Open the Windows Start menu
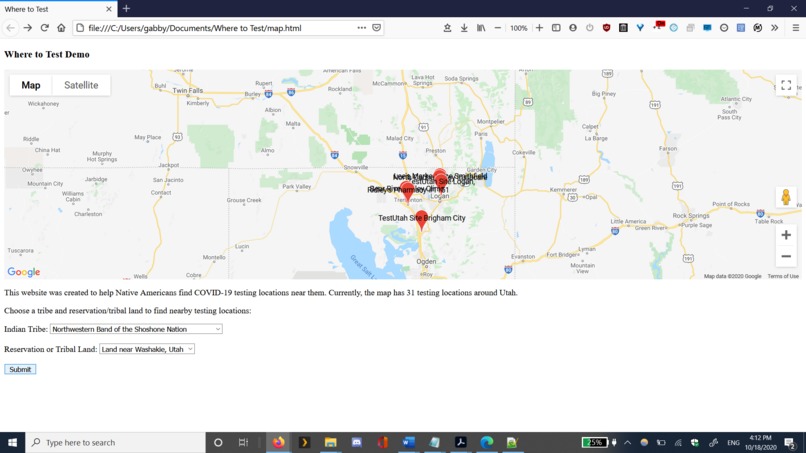The image size is (806, 453). pos(12,442)
